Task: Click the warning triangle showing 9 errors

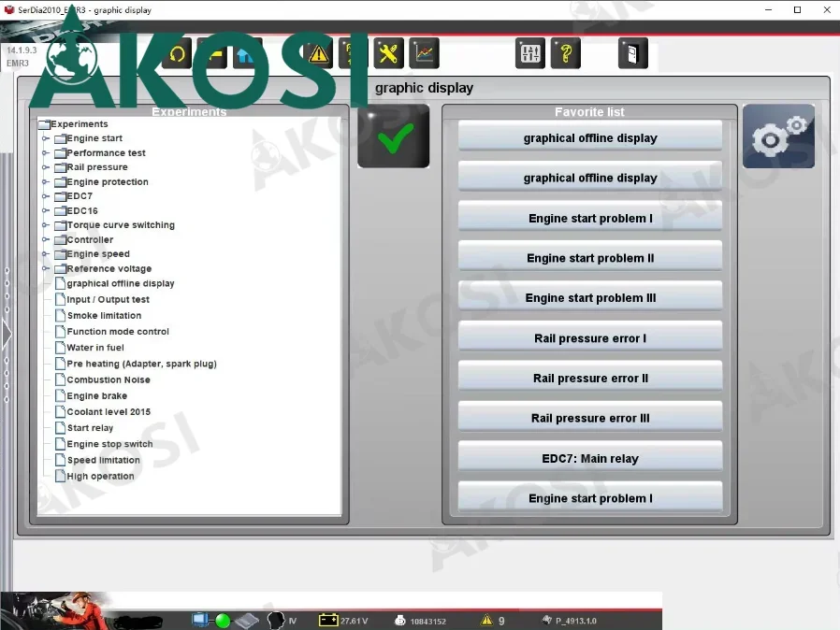Action: 486,620
